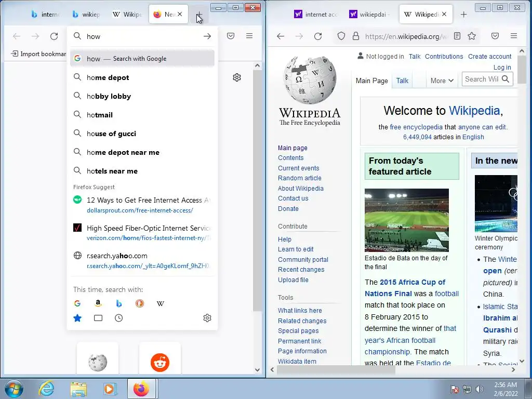The width and height of the screenshot is (532, 399).
Task: Switch to right window 'internet acc' tab
Action: point(316,14)
